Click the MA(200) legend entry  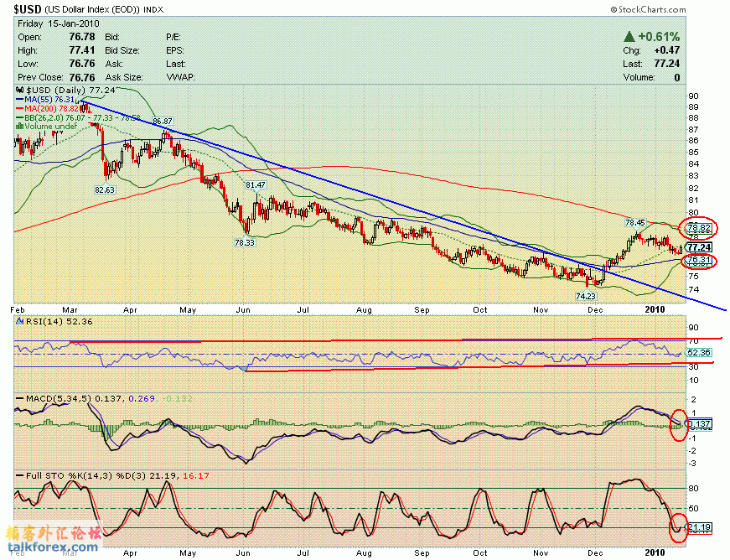point(47,108)
